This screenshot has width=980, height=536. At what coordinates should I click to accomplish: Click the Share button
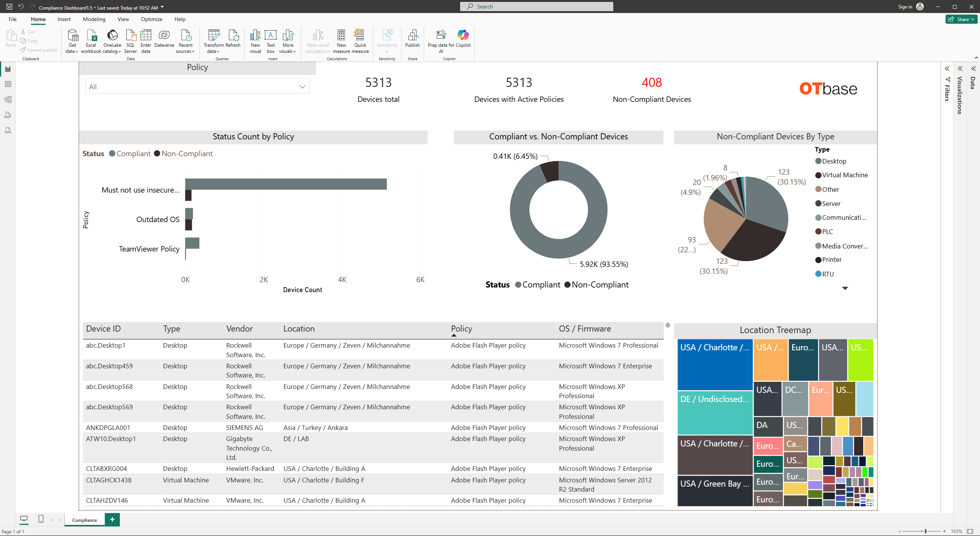point(962,19)
